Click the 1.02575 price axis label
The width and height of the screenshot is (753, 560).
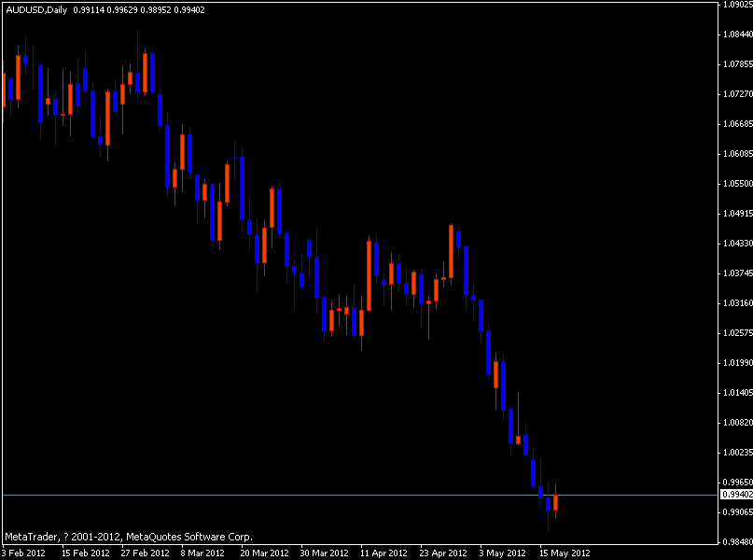point(738,333)
